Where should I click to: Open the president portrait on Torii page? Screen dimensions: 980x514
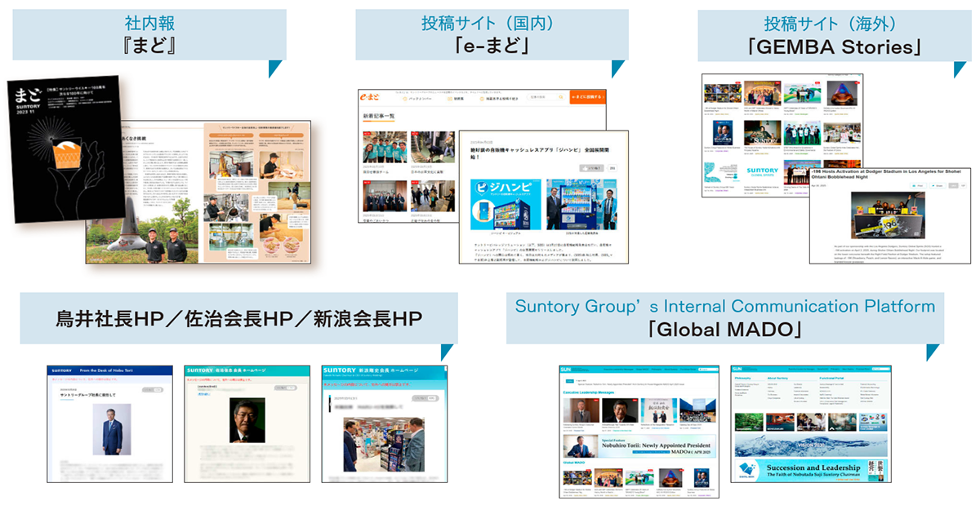pyautogui.click(x=111, y=429)
